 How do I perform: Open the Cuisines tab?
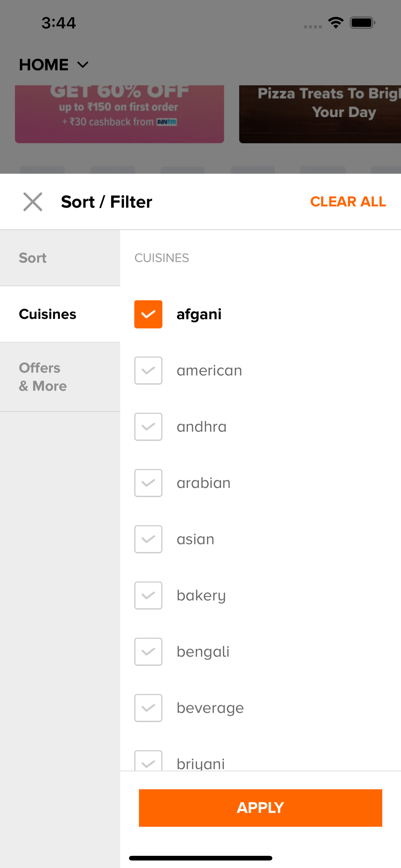(x=60, y=314)
